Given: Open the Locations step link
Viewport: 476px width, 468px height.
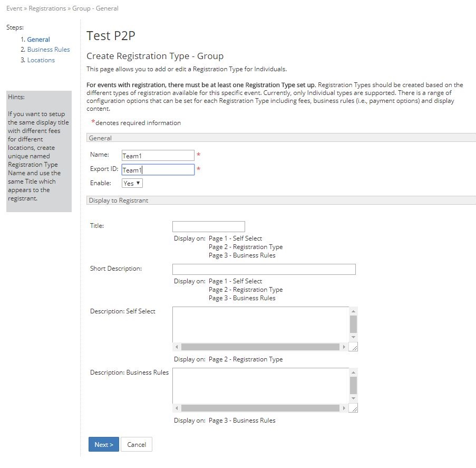Looking at the screenshot, I should click(41, 60).
